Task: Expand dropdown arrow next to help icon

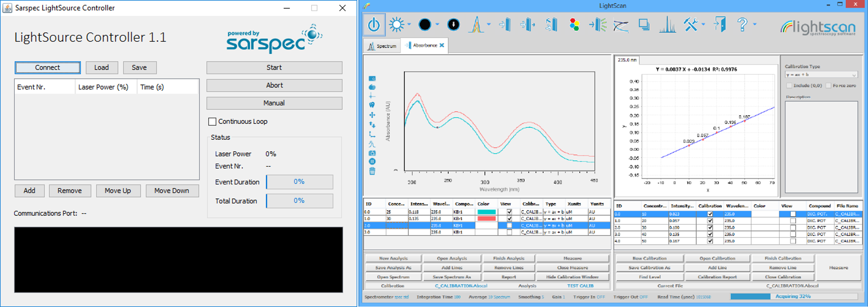Action: tap(755, 25)
